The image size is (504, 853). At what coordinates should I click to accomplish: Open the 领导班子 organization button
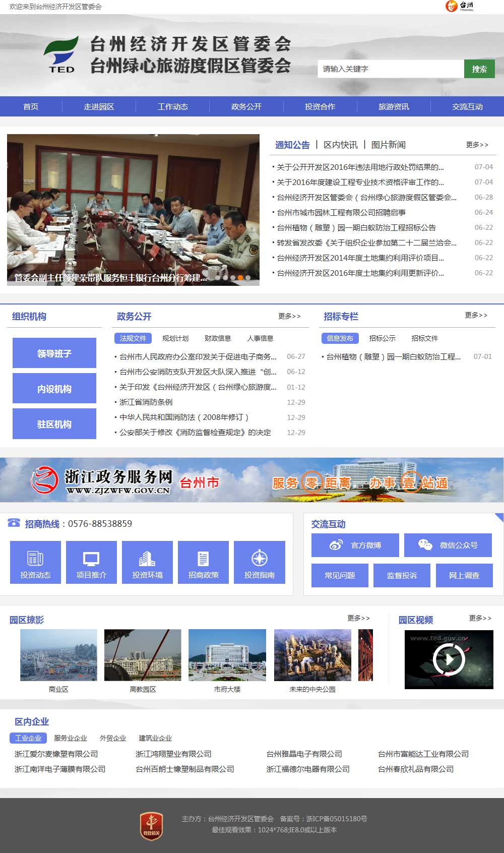[x=54, y=353]
